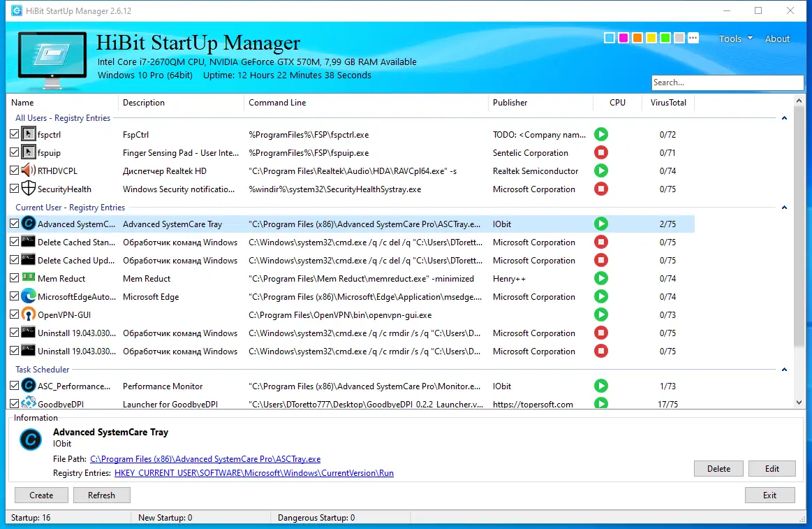Click the red stopped indicator for fspuip

pos(600,152)
